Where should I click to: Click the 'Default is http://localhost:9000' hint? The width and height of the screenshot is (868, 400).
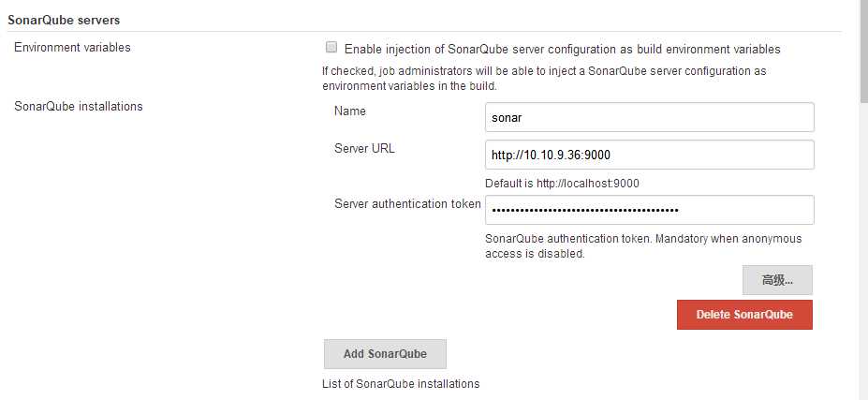[562, 184]
